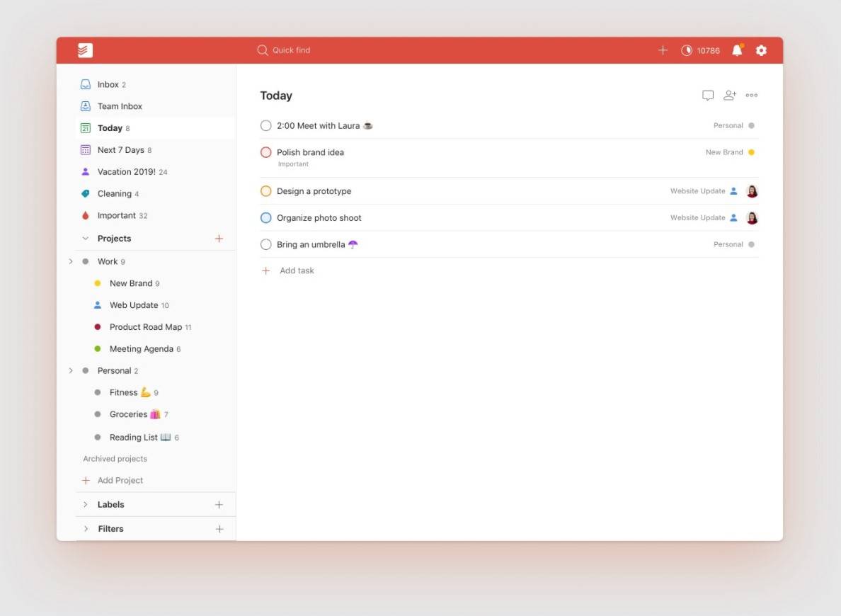Expand the Labels section
This screenshot has height=616, width=841.
tap(86, 504)
